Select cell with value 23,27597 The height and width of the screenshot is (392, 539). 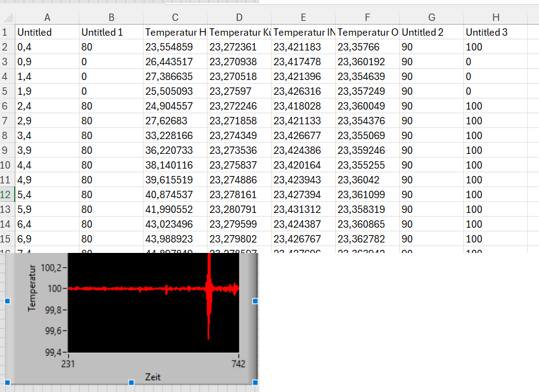239,91
